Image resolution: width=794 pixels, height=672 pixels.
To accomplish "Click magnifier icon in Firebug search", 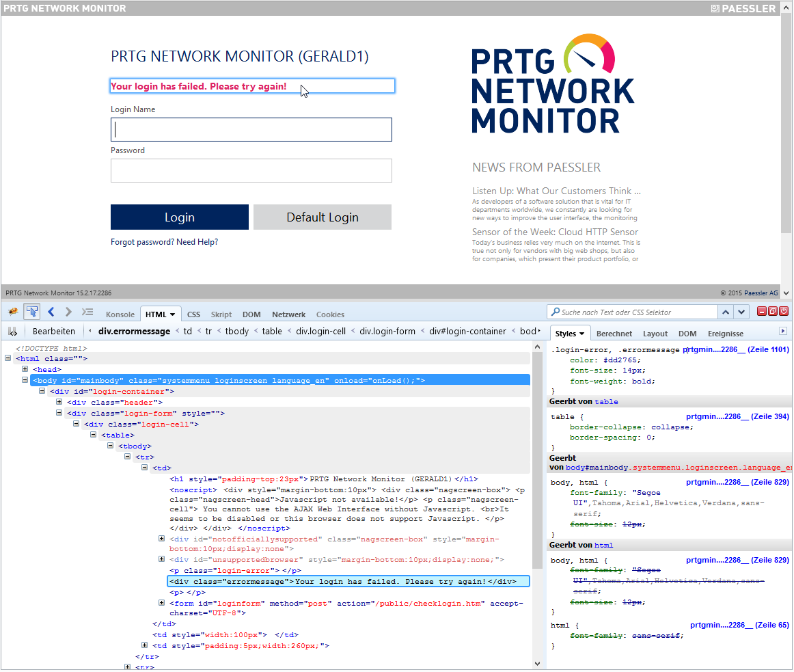I will (x=556, y=312).
